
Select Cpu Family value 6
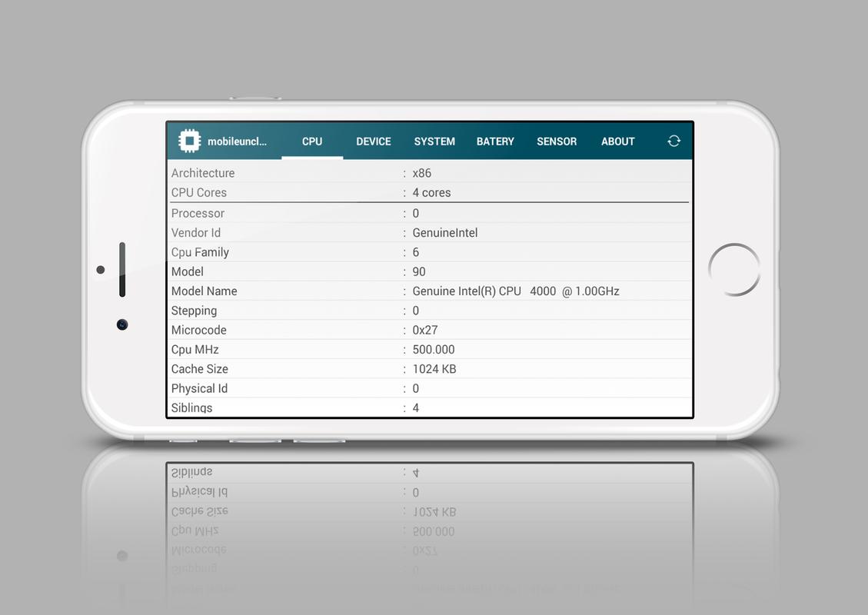416,252
